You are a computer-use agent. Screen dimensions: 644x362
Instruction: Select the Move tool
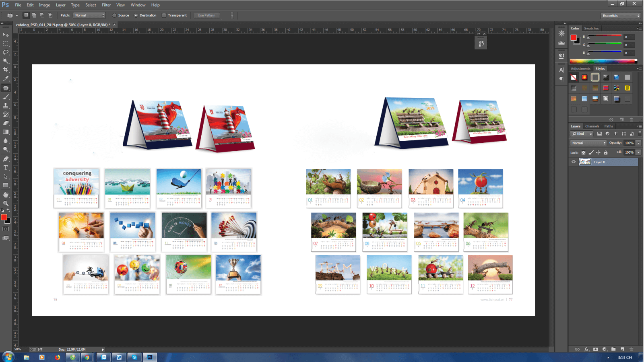point(6,35)
